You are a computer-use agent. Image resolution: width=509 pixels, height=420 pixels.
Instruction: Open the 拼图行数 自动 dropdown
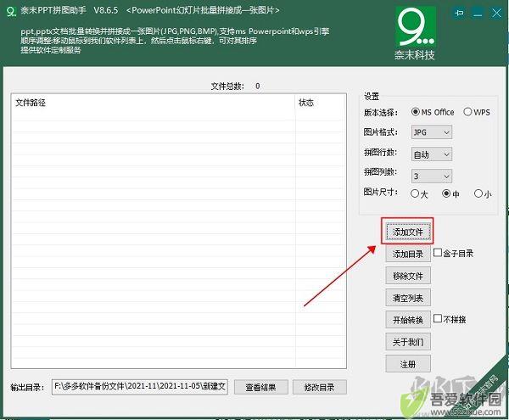pos(432,154)
